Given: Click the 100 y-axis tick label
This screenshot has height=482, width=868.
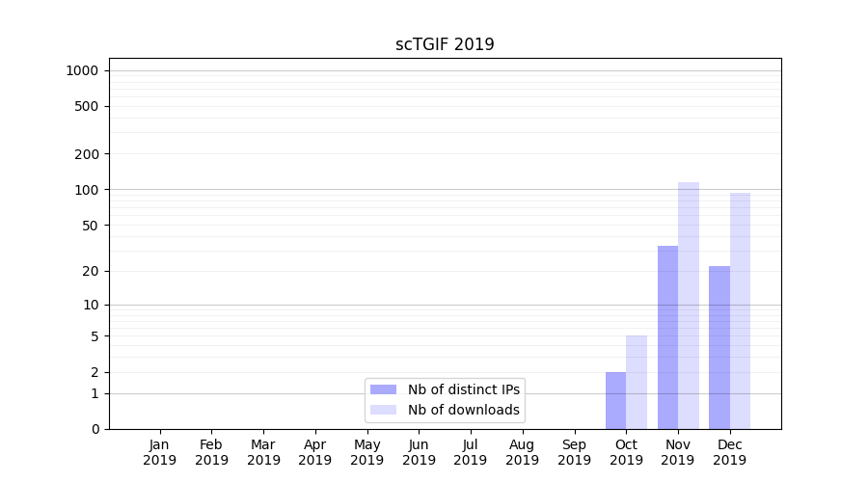Looking at the screenshot, I should (x=86, y=190).
